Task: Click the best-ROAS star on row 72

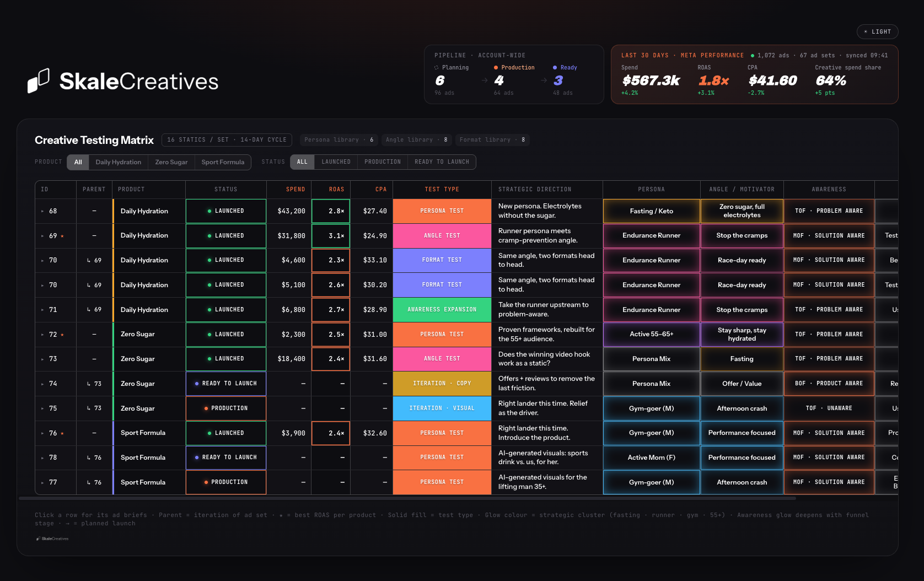Action: coord(62,335)
